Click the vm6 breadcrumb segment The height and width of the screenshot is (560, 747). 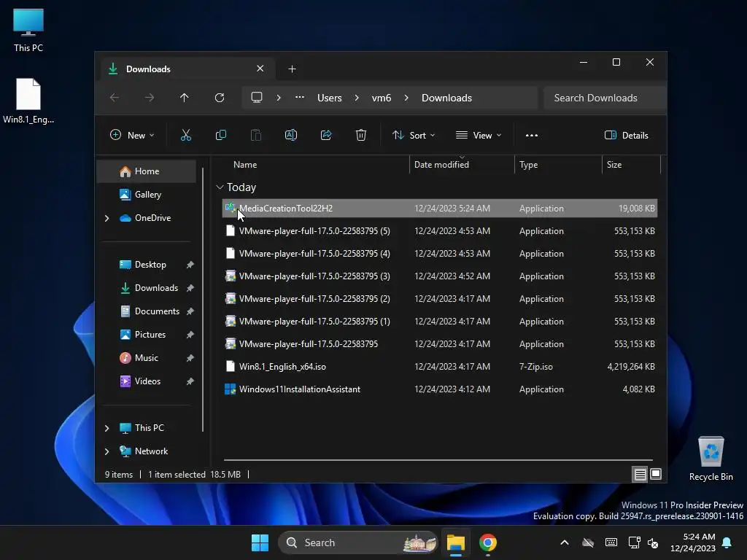tap(382, 98)
